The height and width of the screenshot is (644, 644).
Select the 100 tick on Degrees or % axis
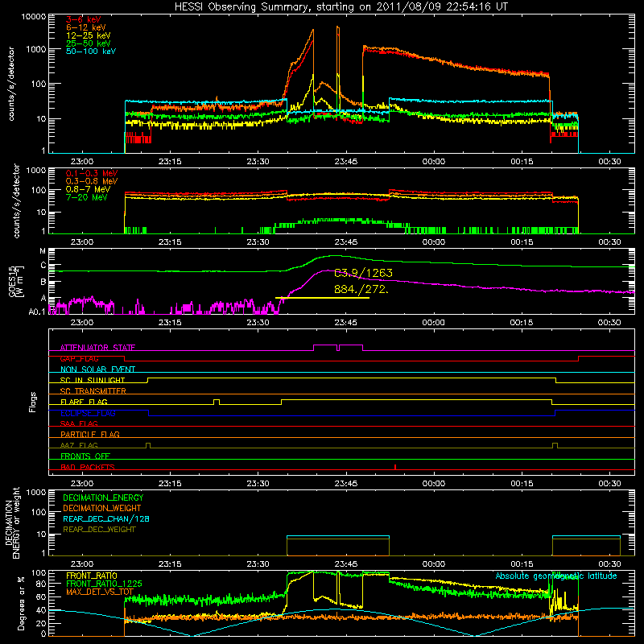[x=38, y=573]
